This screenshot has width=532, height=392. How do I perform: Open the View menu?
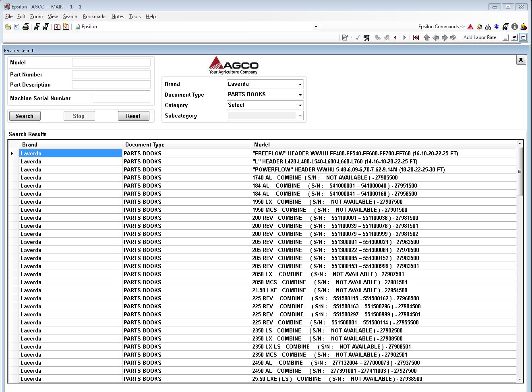(x=53, y=17)
